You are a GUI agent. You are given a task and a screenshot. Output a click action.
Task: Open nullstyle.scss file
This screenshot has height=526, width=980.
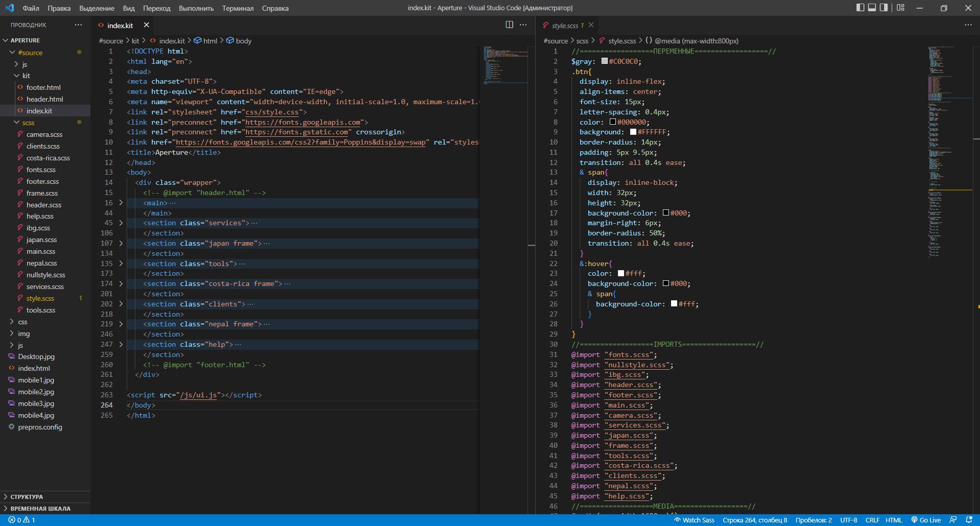pos(45,275)
